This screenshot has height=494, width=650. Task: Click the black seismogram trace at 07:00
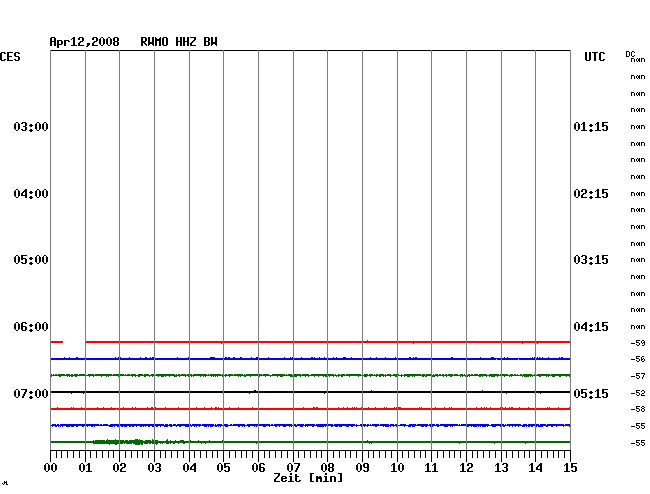[310, 392]
